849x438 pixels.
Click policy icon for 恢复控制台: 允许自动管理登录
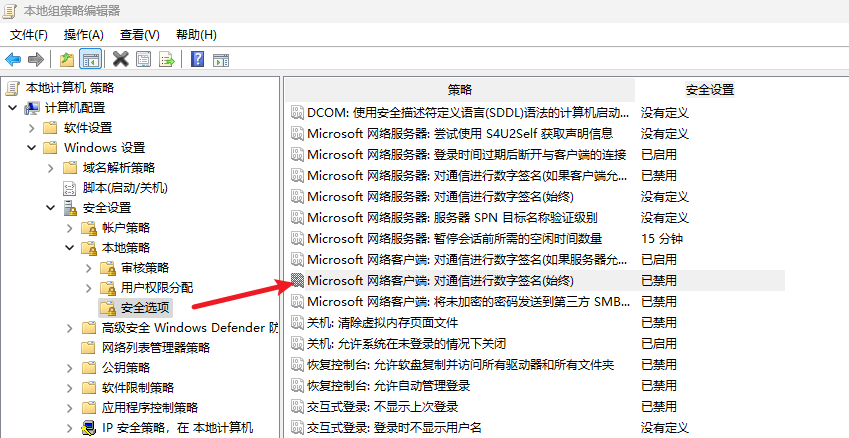pyautogui.click(x=297, y=385)
